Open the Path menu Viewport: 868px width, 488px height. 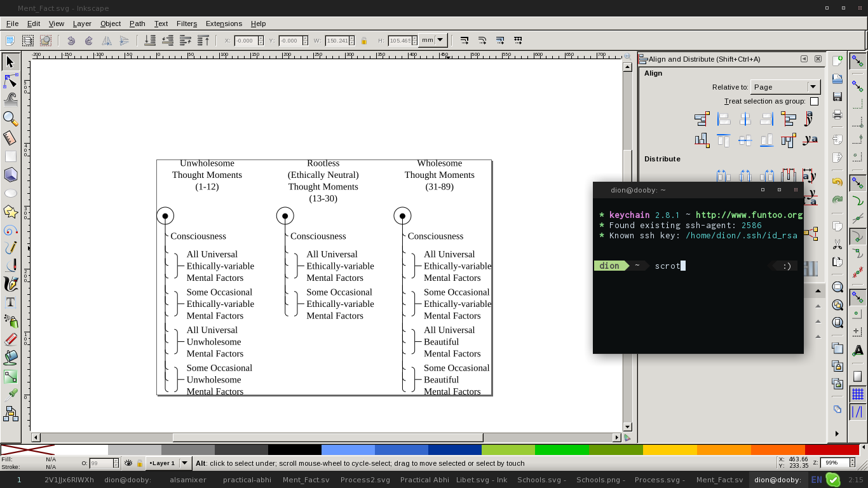click(x=137, y=24)
